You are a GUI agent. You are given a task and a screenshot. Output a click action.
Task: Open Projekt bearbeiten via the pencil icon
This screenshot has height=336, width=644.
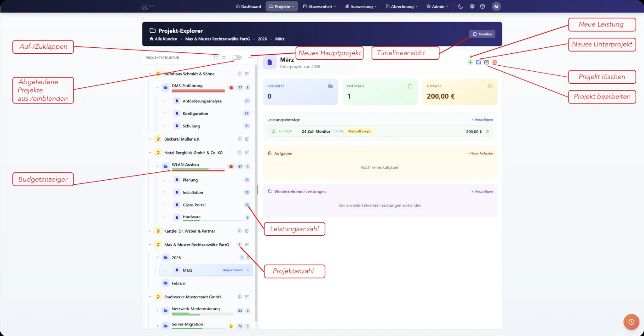[x=487, y=62]
